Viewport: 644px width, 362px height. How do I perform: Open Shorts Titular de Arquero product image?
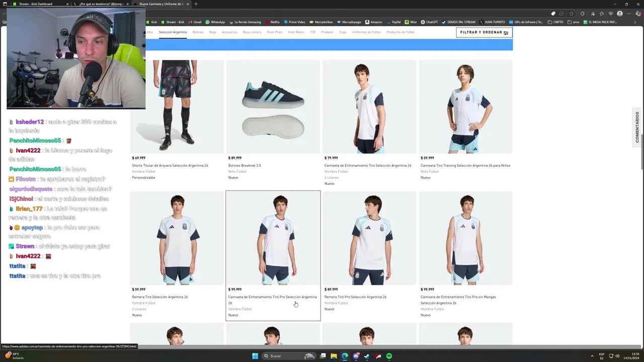(177, 107)
